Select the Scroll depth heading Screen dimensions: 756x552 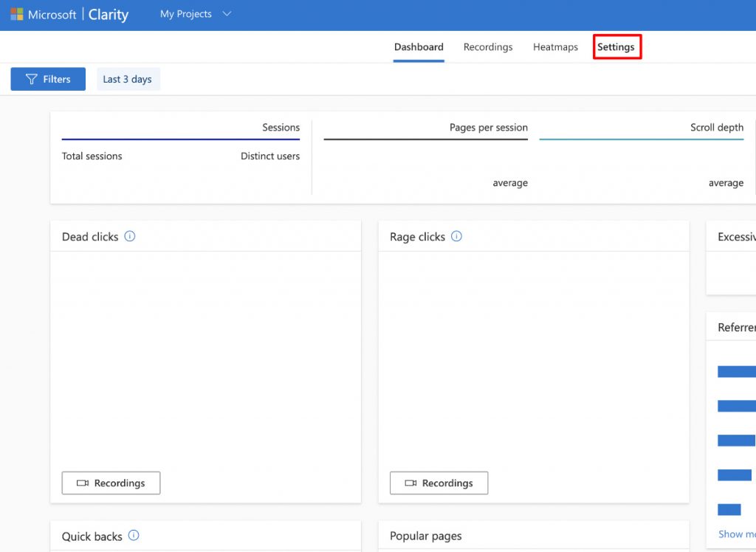[716, 127]
